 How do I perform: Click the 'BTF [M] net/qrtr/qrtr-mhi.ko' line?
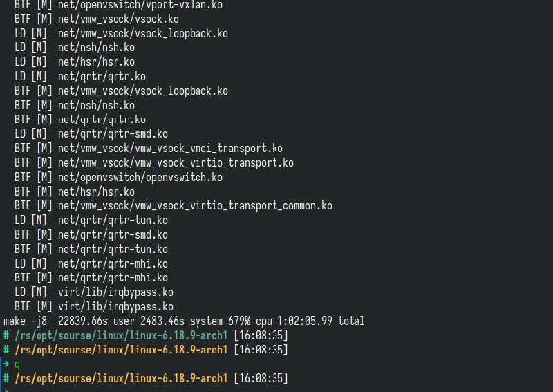pos(91,278)
